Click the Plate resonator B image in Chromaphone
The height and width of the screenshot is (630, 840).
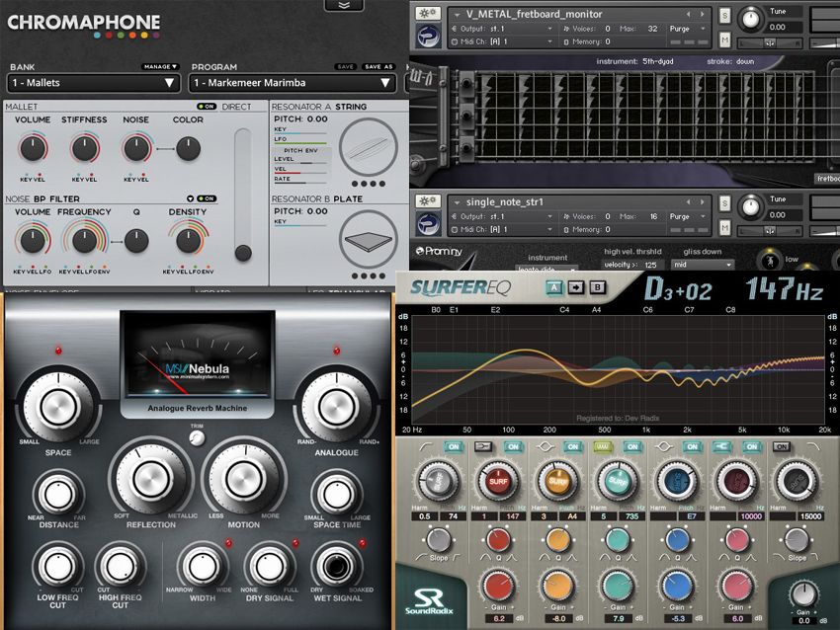coord(368,240)
